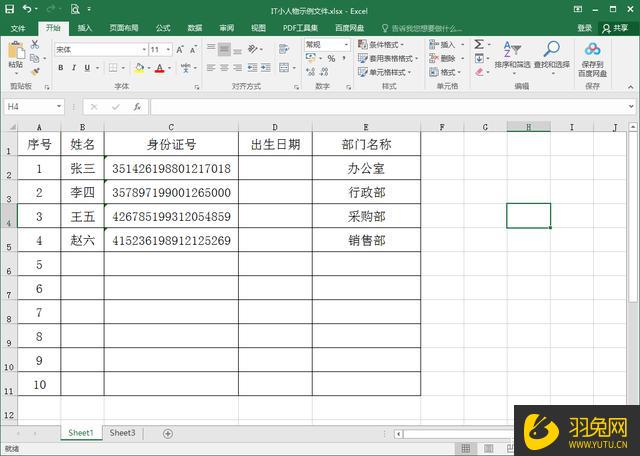
Task: Switch to Sheet3 worksheet tab
Action: [122, 433]
